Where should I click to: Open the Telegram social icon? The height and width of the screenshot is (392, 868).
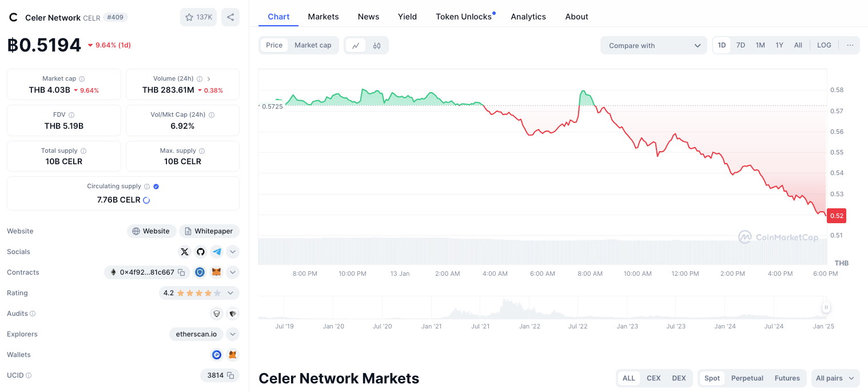[x=217, y=252]
